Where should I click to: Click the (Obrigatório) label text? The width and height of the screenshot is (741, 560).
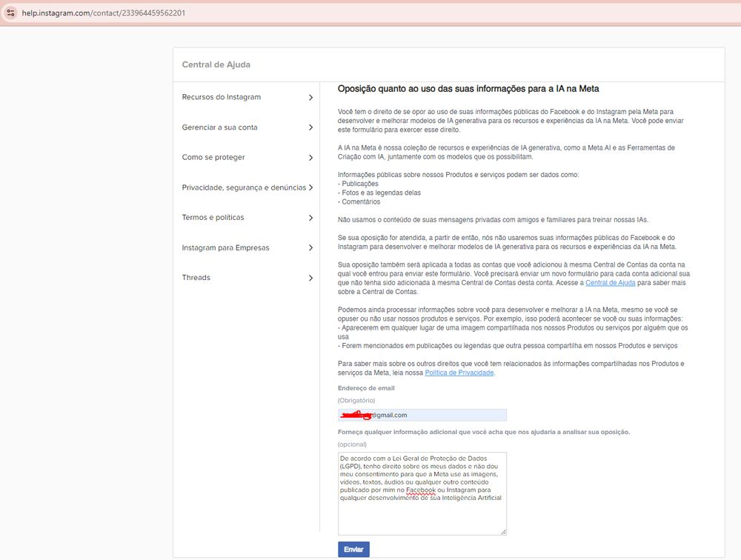[356, 400]
